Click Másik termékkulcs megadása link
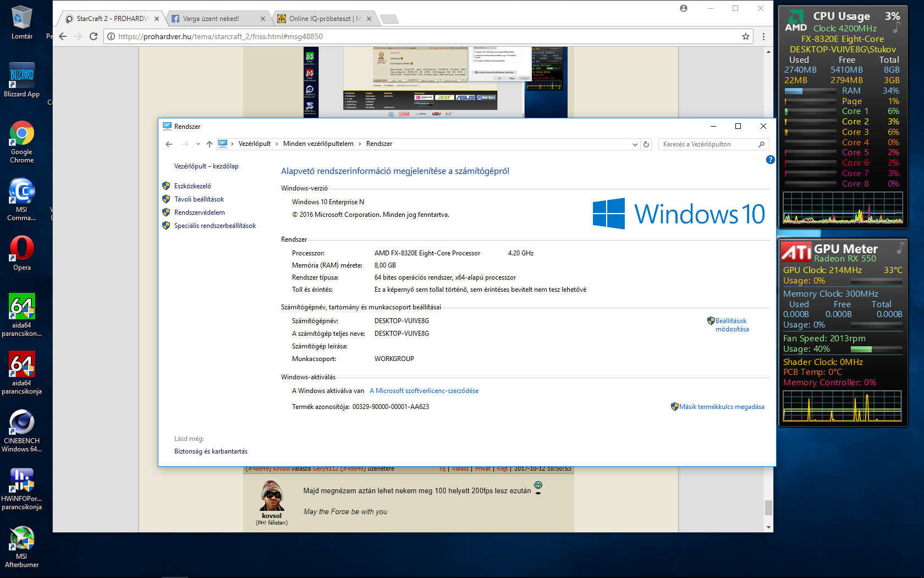Viewport: 924px width, 578px height. coord(722,407)
